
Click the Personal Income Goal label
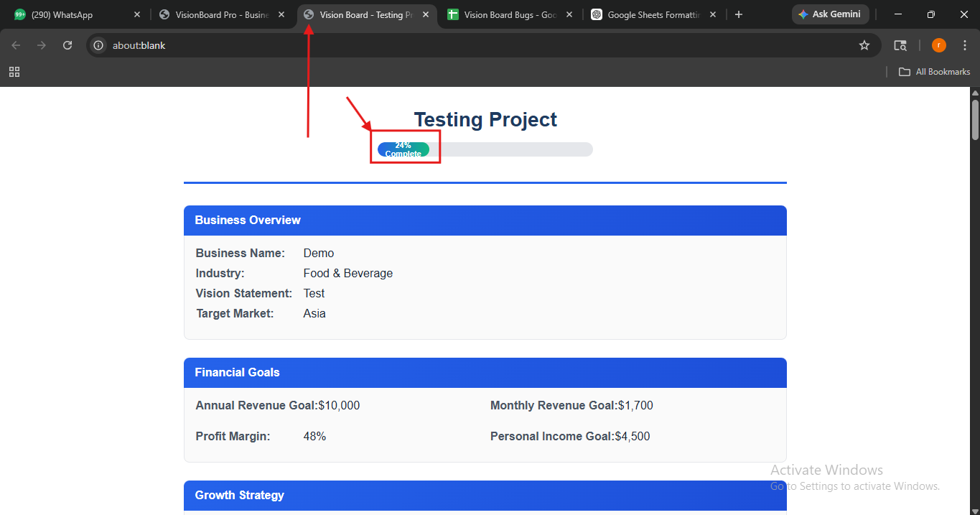(x=553, y=436)
